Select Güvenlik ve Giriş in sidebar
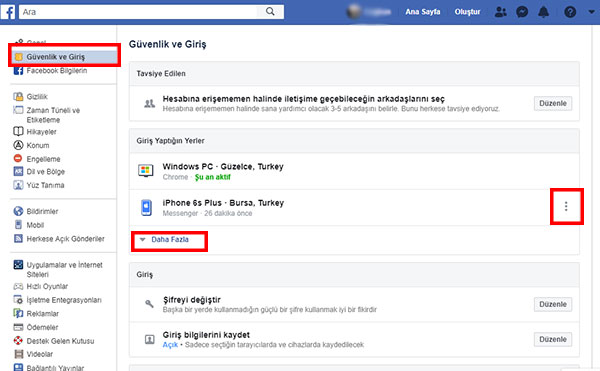This screenshot has width=600, height=371. click(64, 57)
